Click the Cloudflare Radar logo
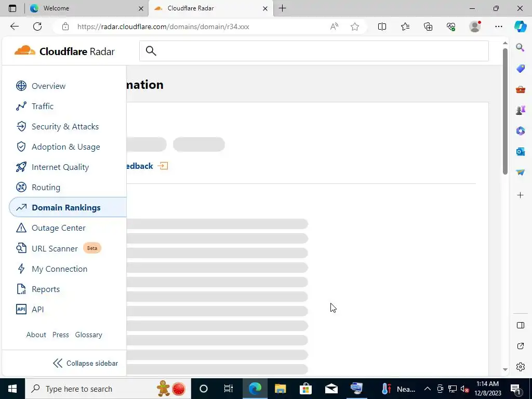532x399 pixels. (64, 51)
